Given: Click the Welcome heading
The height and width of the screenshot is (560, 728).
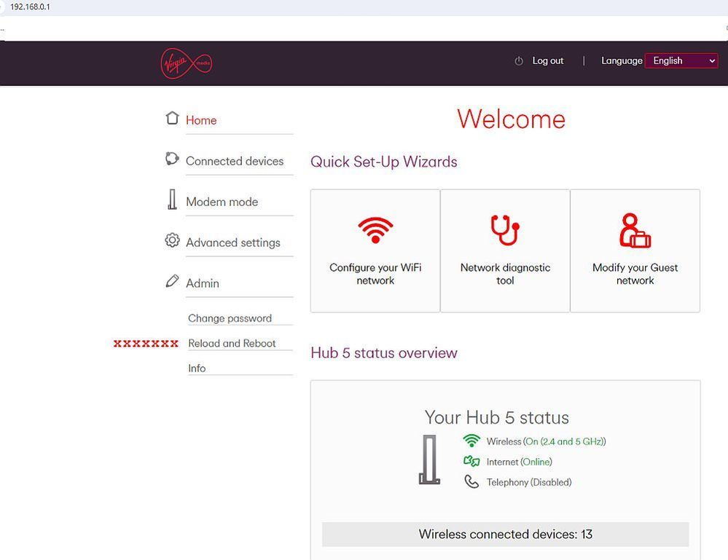Looking at the screenshot, I should pos(511,119).
